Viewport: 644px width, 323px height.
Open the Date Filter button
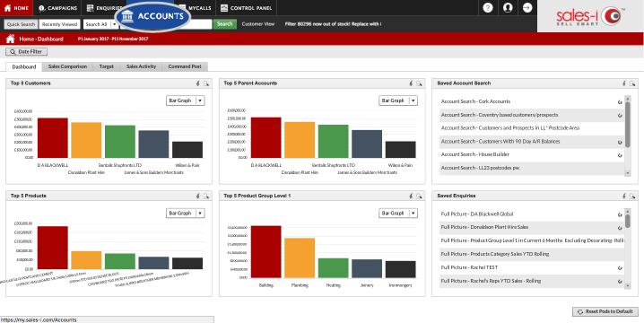coord(26,52)
